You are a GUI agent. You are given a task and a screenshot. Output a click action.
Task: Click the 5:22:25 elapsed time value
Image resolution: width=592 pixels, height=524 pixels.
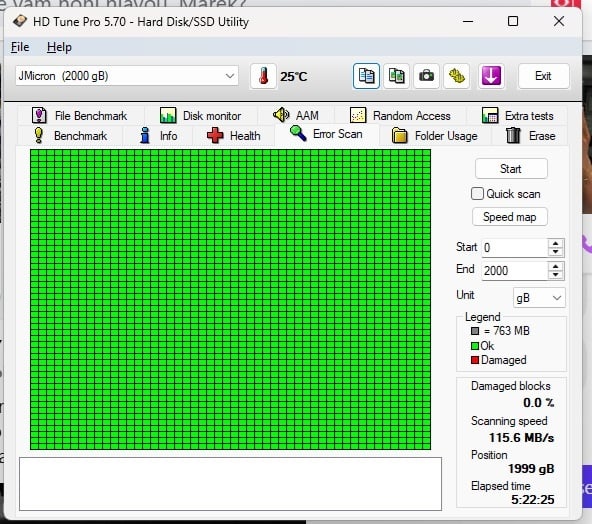(532, 500)
